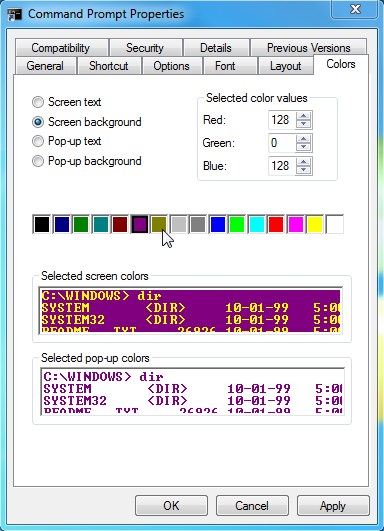Pick the bright green lime swatch

[x=237, y=224]
